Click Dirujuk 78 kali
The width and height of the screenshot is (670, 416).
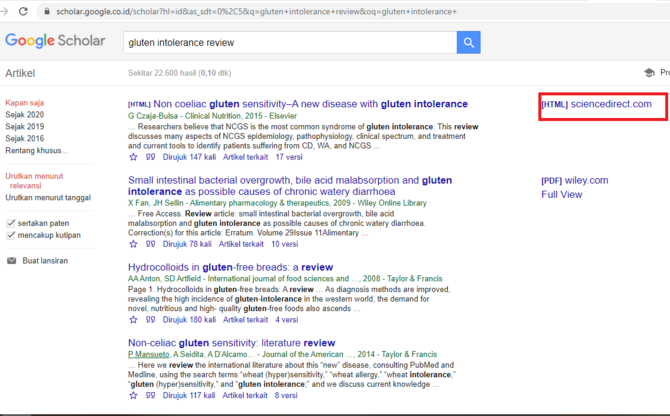point(187,244)
